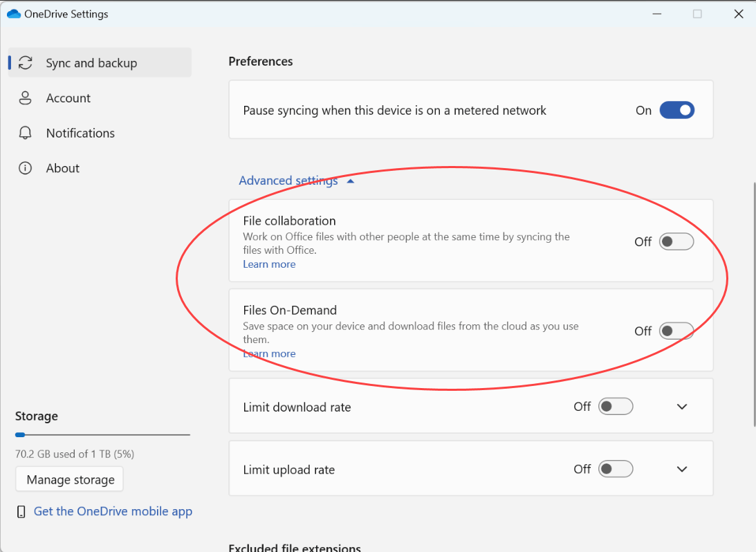Click the refresh arrows beside Sync and backup
The width and height of the screenshot is (756, 552).
[26, 62]
